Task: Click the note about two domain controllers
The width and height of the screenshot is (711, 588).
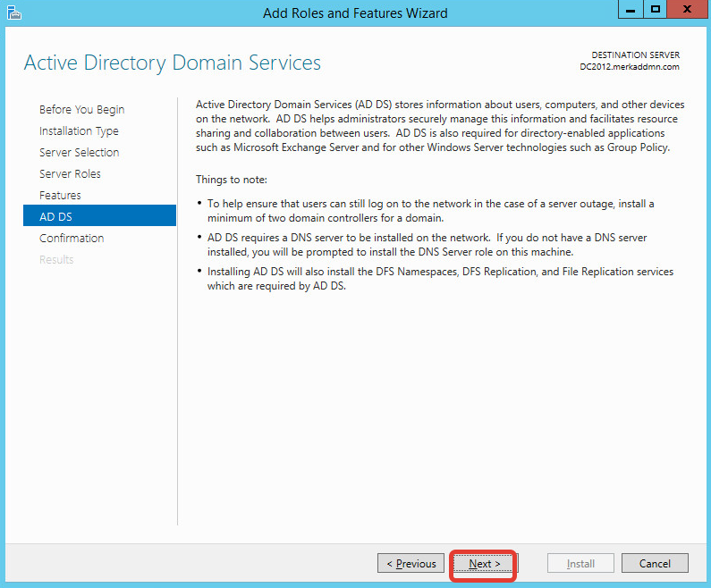Action: click(430, 211)
